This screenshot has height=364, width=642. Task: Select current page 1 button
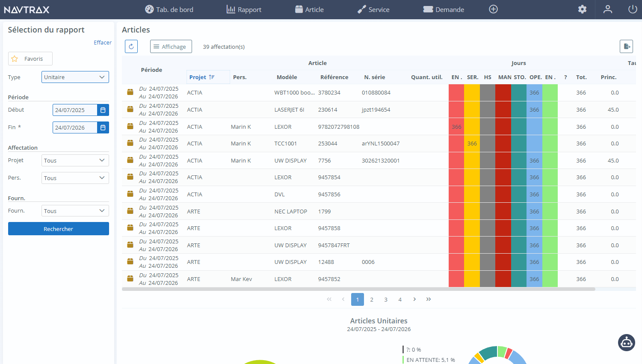click(x=358, y=299)
